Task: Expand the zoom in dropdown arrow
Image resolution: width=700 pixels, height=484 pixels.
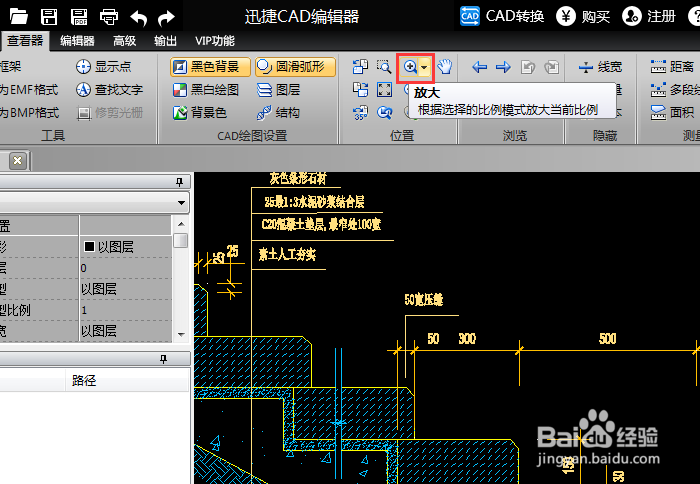Action: [425, 67]
